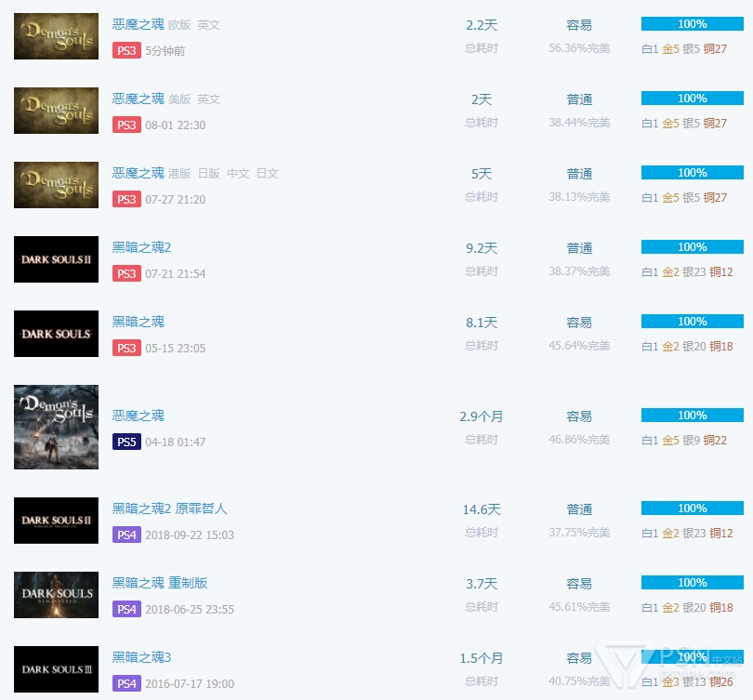Click the PS3 badge beside 07-21 21:54
753x700 pixels.
[126, 273]
